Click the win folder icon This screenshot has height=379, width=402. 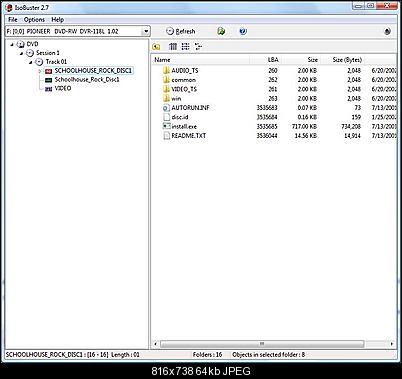tap(166, 98)
